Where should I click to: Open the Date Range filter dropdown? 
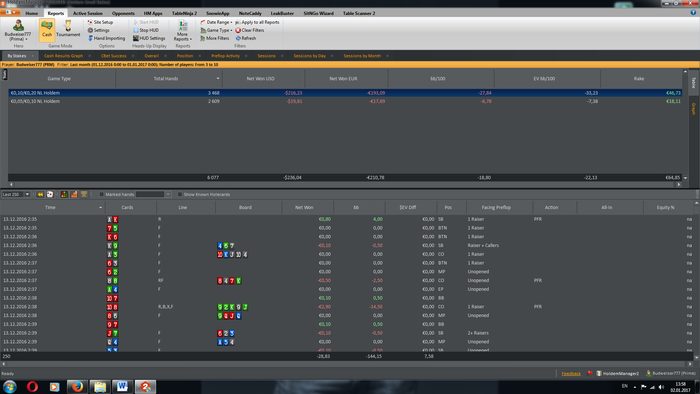[217, 22]
